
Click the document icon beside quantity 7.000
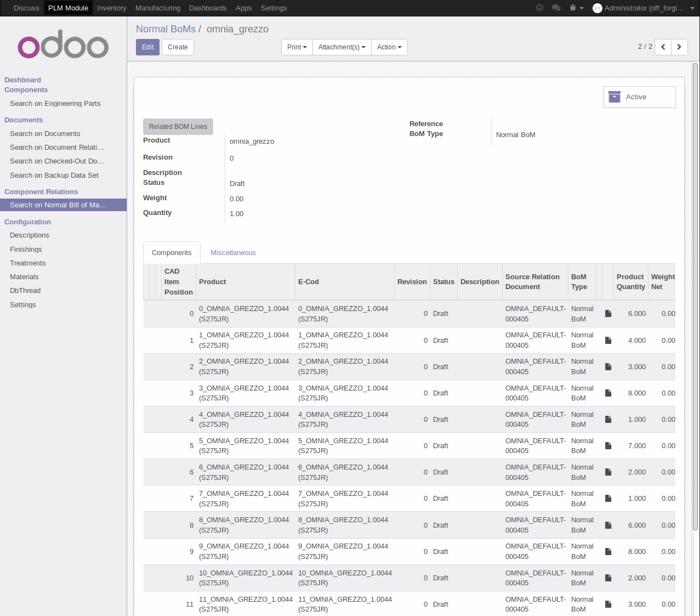coord(607,444)
